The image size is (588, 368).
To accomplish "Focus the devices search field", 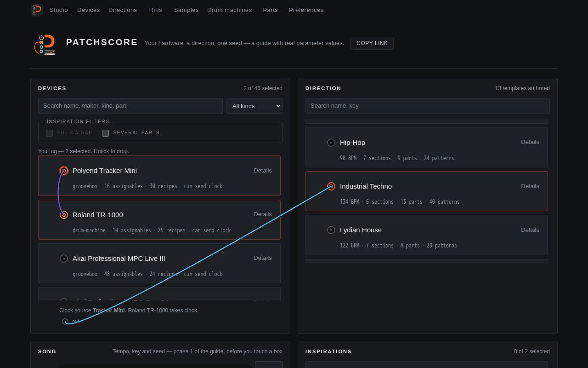I will (130, 106).
